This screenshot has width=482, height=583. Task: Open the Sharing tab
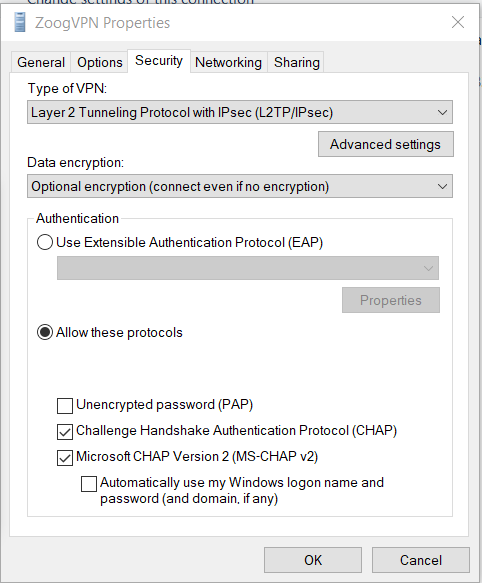[296, 62]
